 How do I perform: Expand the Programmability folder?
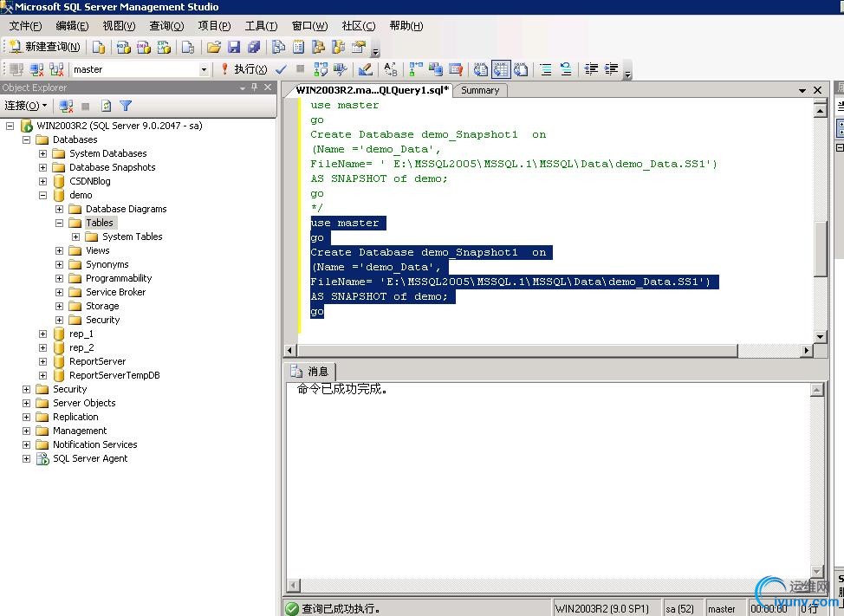[x=60, y=278]
